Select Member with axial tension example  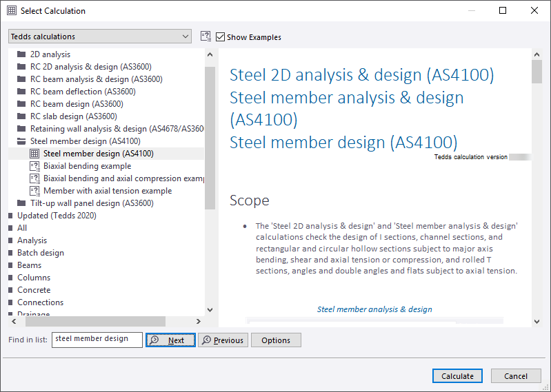[108, 191]
